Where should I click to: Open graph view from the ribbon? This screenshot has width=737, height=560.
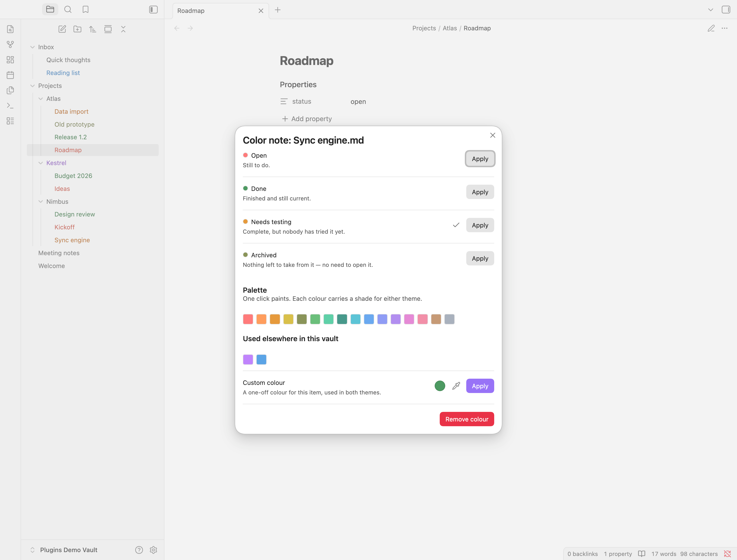pyautogui.click(x=10, y=44)
